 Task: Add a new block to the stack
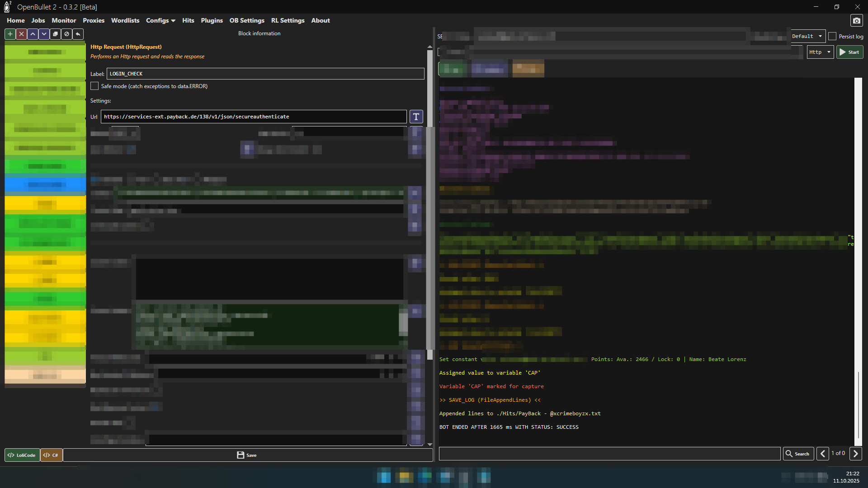click(x=10, y=34)
